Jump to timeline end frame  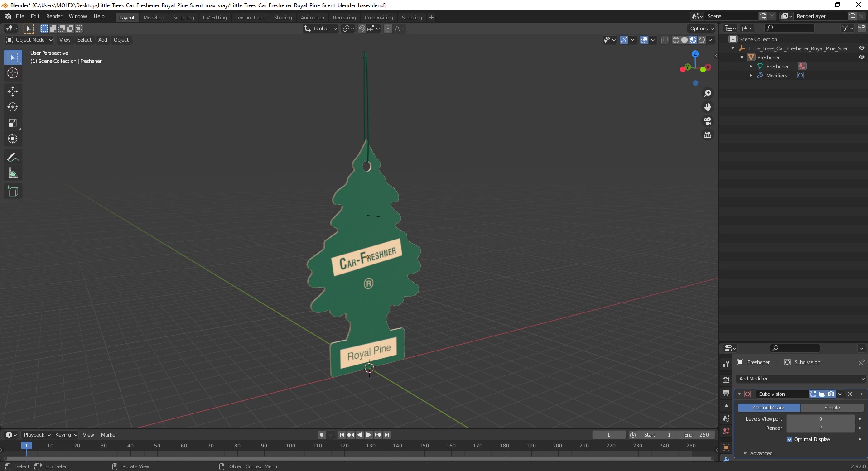[387, 435]
